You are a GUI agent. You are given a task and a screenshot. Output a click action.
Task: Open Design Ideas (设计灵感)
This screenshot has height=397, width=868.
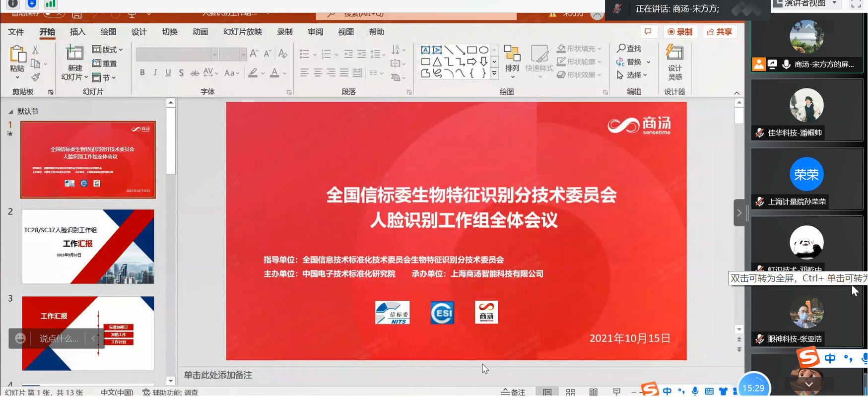point(675,62)
